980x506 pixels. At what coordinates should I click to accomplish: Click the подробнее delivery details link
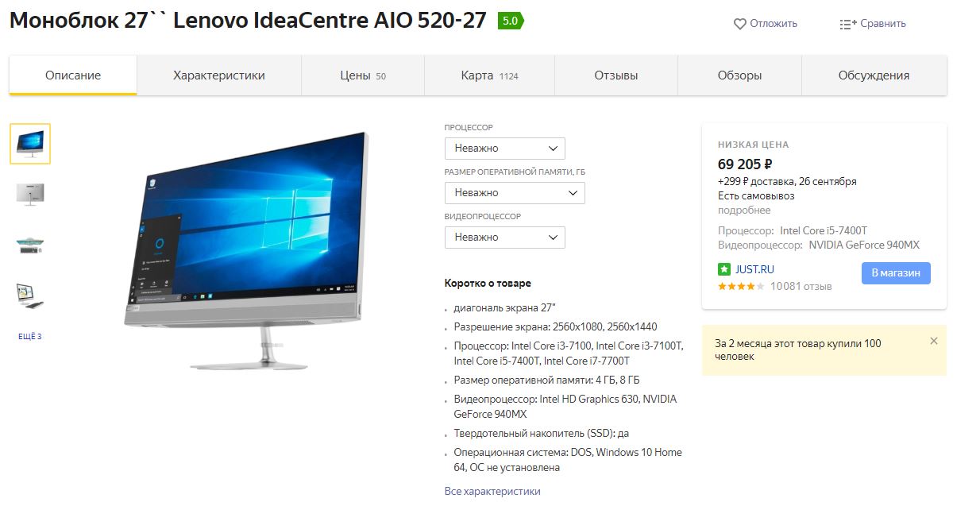(744, 211)
